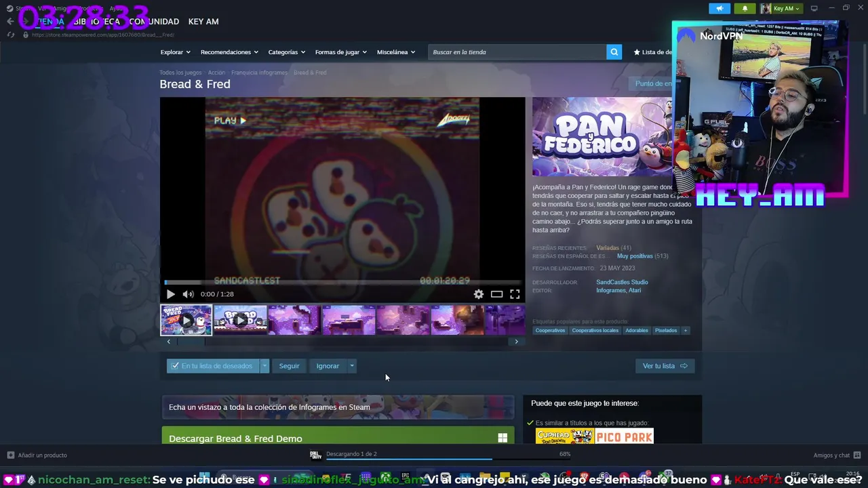Select Cooperativos tag
The width and height of the screenshot is (868, 488).
point(550,330)
